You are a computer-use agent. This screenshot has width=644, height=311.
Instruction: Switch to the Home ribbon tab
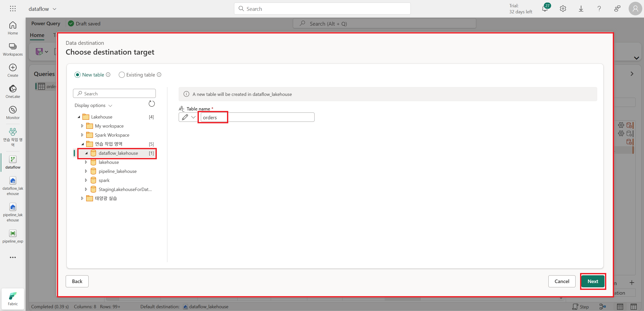click(37, 35)
